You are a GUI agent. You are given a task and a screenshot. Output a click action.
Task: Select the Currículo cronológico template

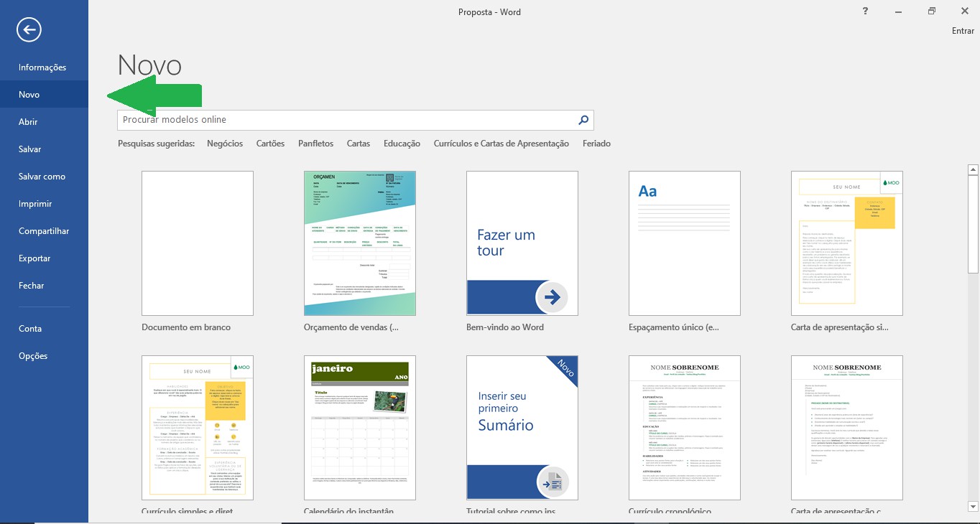685,428
